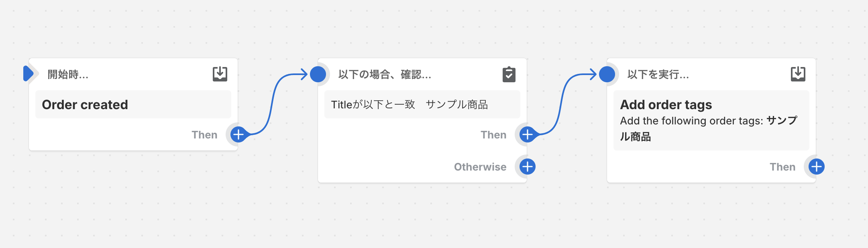Click the Then label on trigger card
The image size is (868, 248).
[204, 135]
